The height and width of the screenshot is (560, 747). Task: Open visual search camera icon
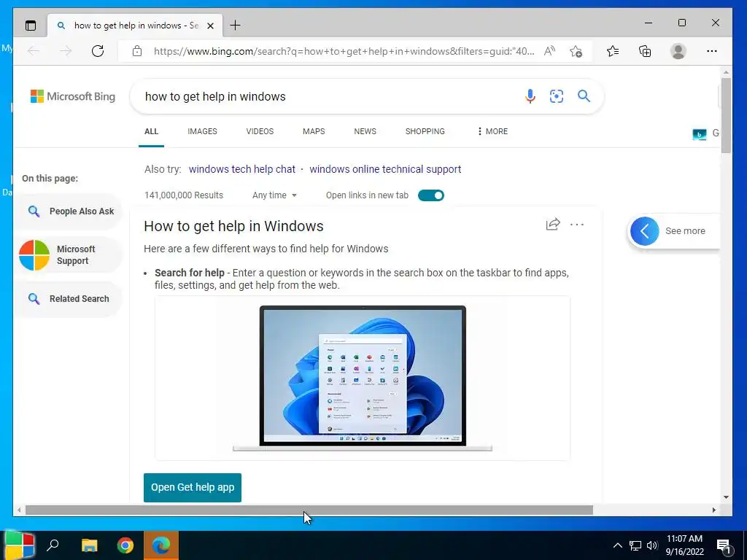tap(557, 96)
